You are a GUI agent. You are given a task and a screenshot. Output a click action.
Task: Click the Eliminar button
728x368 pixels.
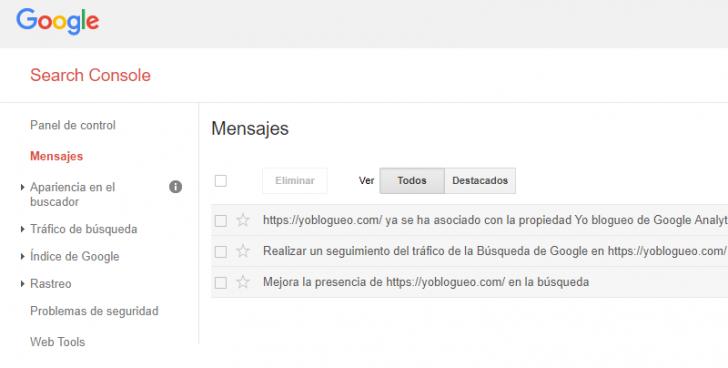pos(295,181)
